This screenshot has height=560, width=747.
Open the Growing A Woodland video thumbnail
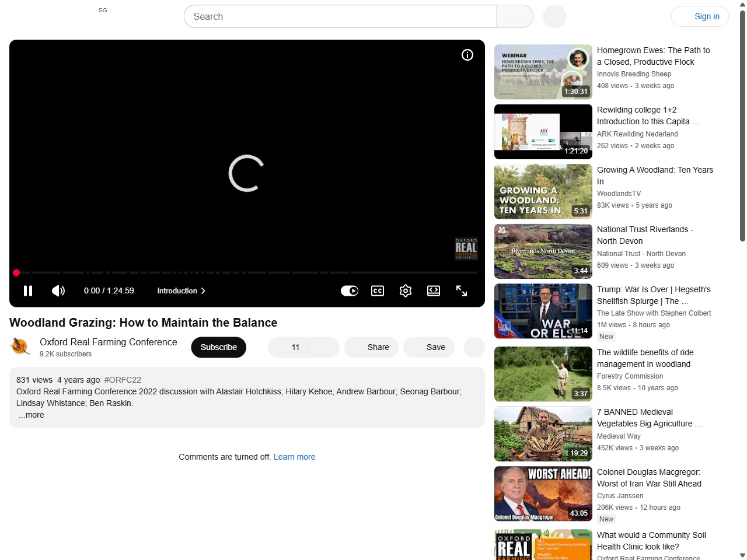543,191
